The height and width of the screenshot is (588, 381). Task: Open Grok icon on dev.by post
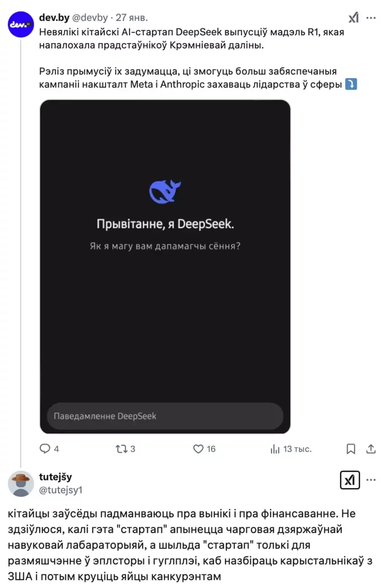[x=353, y=18]
